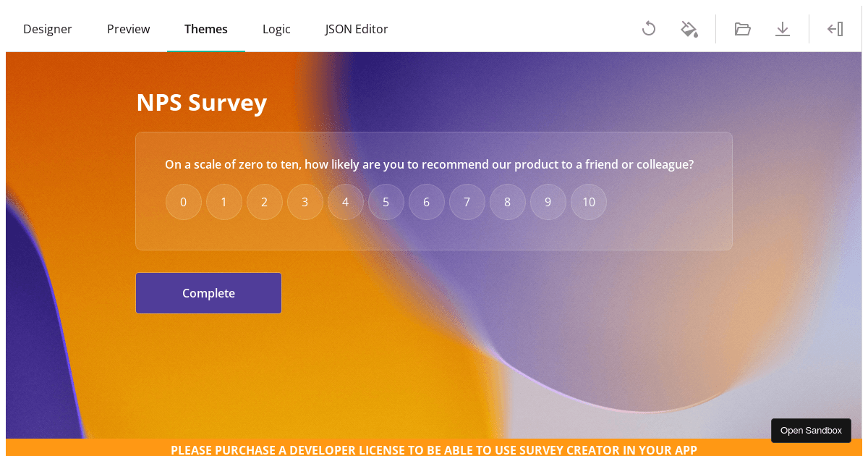Open the JSON Editor tab

(356, 29)
